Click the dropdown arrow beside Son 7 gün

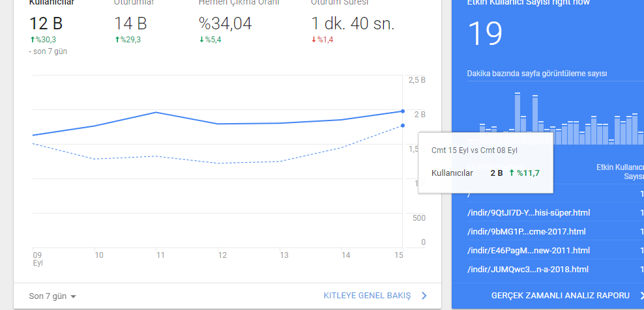tap(73, 296)
